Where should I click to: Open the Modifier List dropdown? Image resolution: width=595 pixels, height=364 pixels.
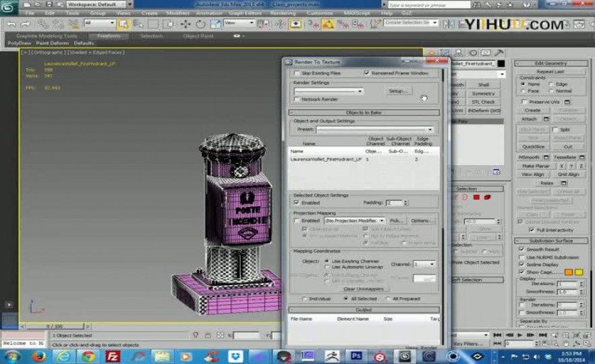coord(478,74)
